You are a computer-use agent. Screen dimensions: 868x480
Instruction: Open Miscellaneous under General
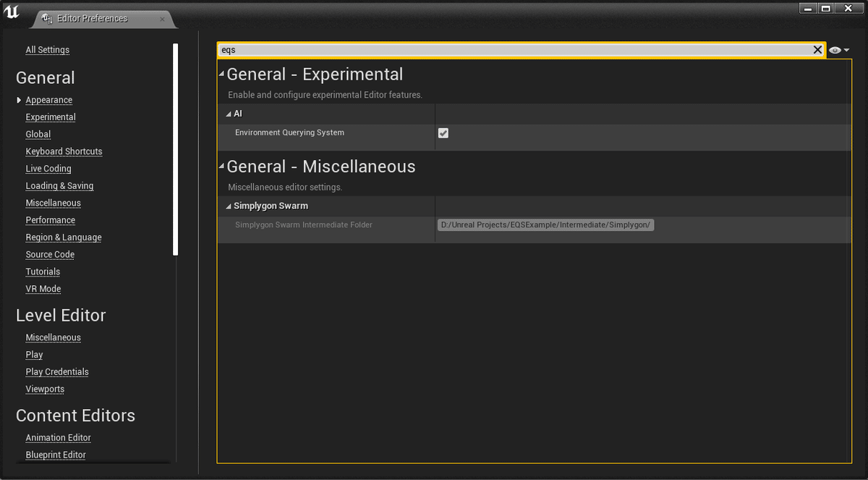(54, 203)
